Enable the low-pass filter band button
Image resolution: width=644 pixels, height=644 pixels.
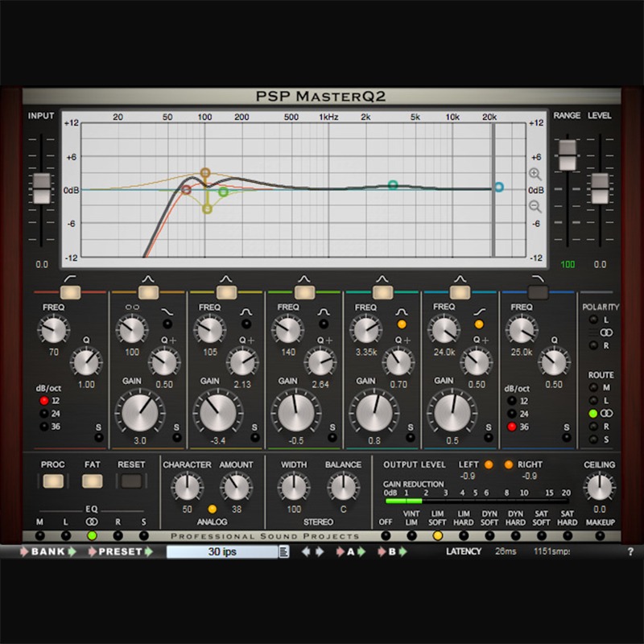[x=538, y=292]
